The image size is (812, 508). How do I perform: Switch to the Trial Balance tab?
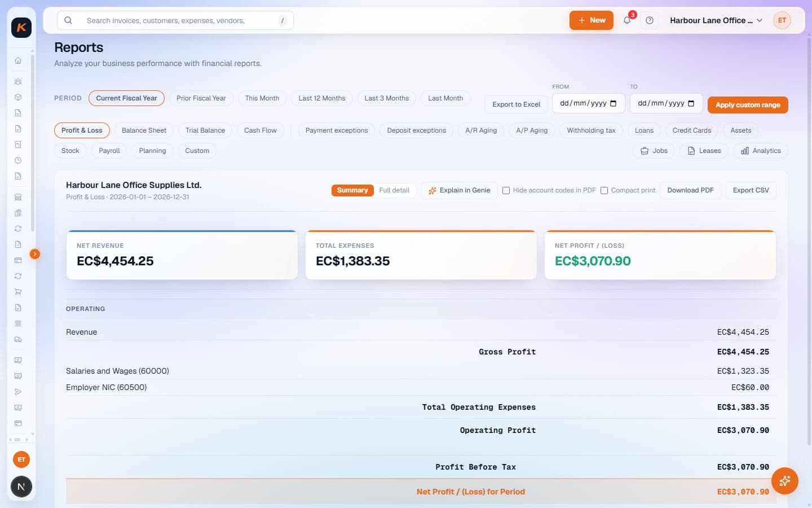click(205, 130)
